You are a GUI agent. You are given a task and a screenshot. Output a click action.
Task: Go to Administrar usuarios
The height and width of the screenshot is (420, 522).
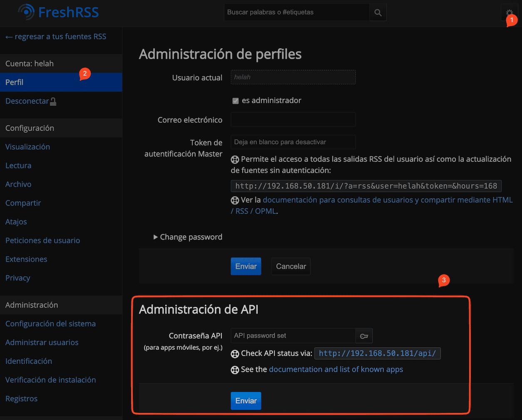click(x=42, y=342)
